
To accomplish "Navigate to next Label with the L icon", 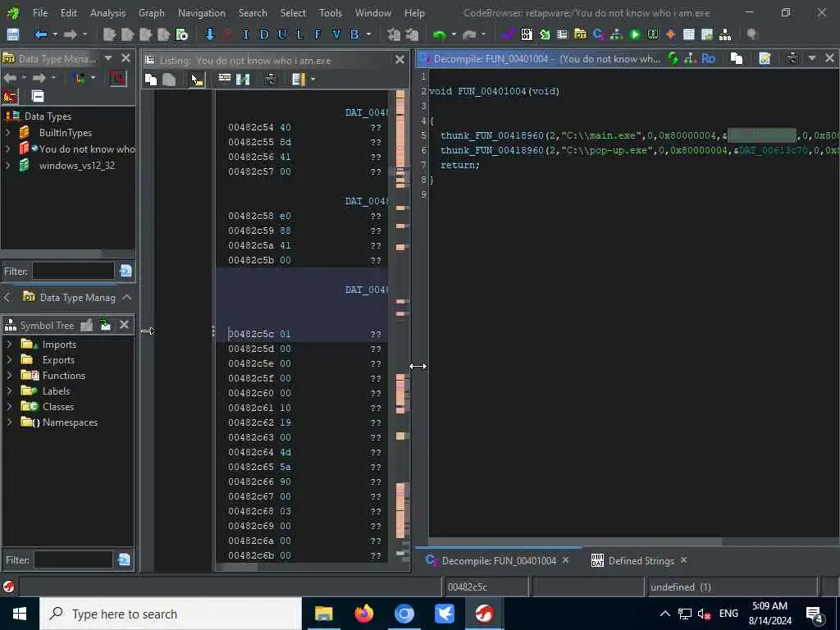I will click(299, 34).
